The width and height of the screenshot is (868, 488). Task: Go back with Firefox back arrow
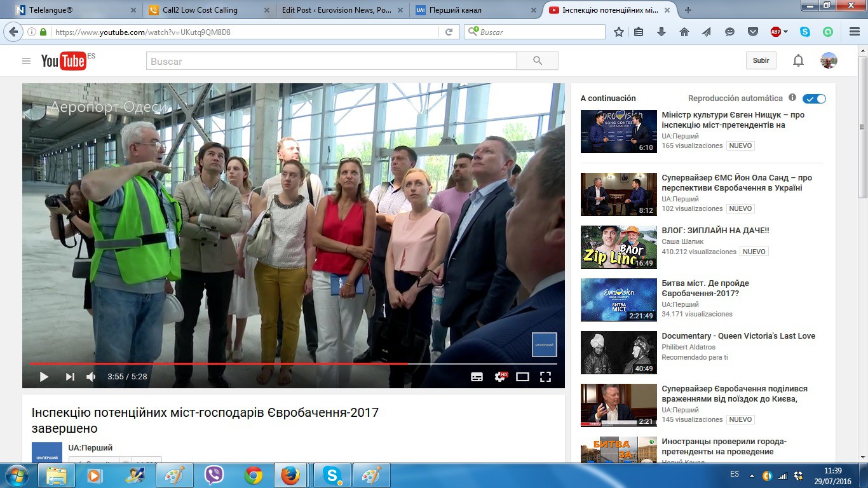coord(14,32)
